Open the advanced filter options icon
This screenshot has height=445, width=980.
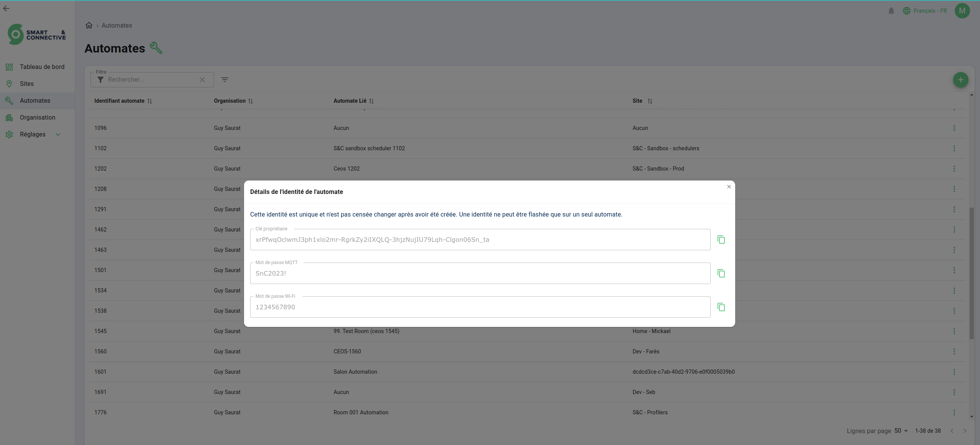point(225,80)
